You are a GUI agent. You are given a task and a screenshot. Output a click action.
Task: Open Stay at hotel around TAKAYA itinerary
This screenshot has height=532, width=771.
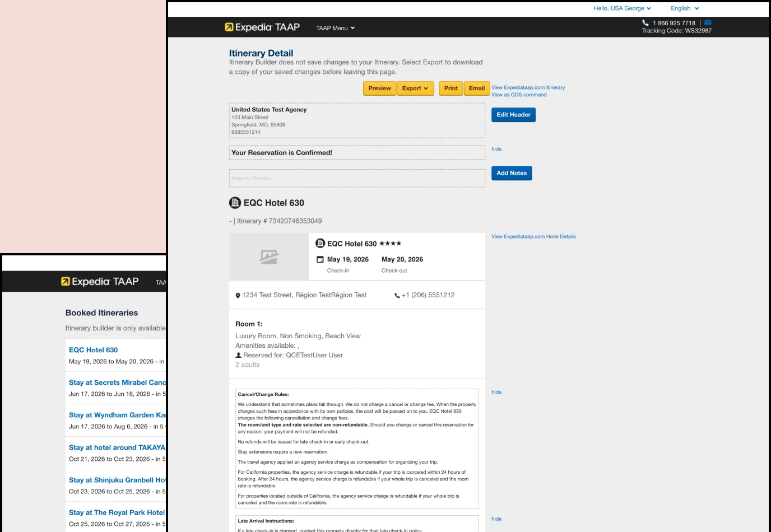click(118, 447)
